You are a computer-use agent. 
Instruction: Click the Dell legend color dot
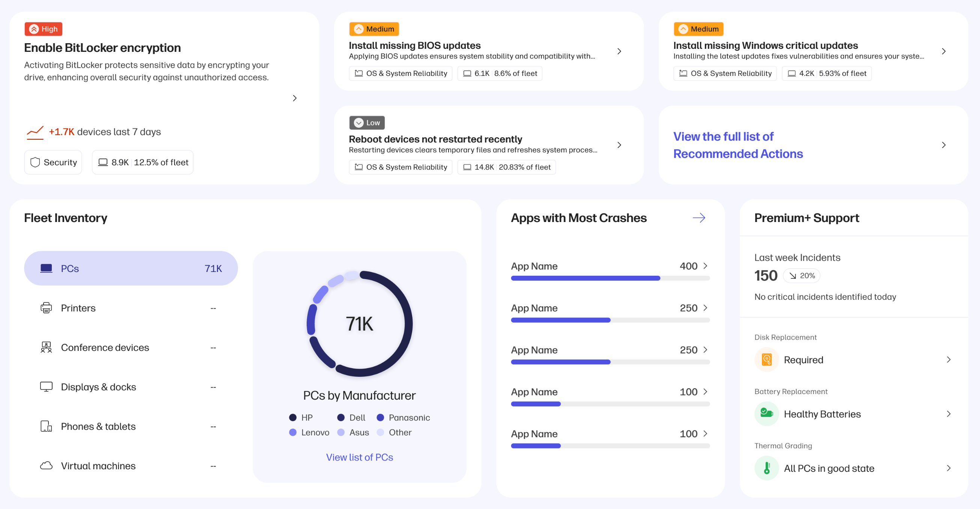(341, 418)
